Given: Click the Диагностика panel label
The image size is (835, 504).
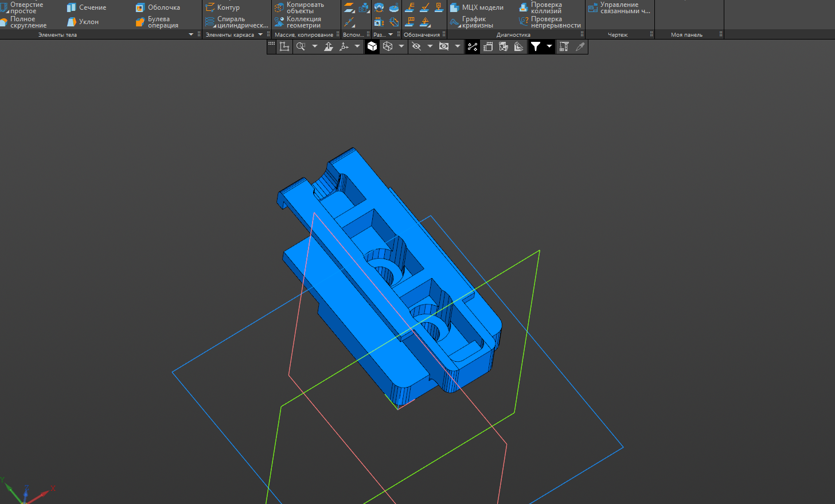Looking at the screenshot, I should coord(513,34).
